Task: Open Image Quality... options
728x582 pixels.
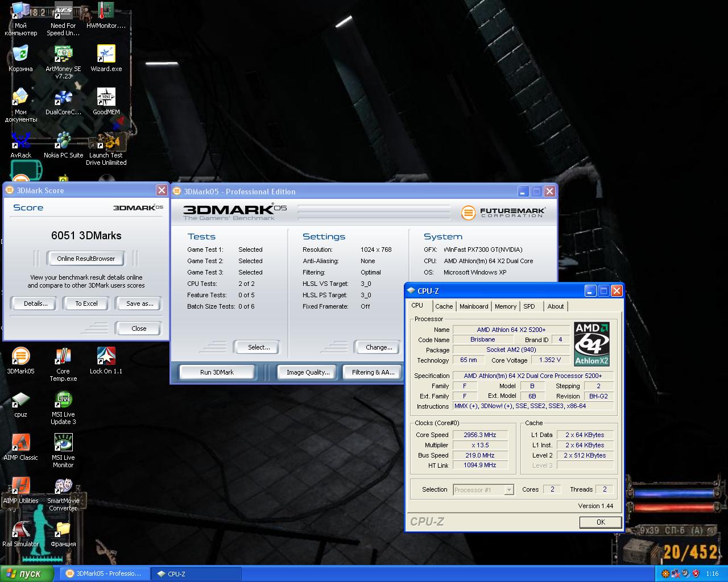Action: [308, 372]
